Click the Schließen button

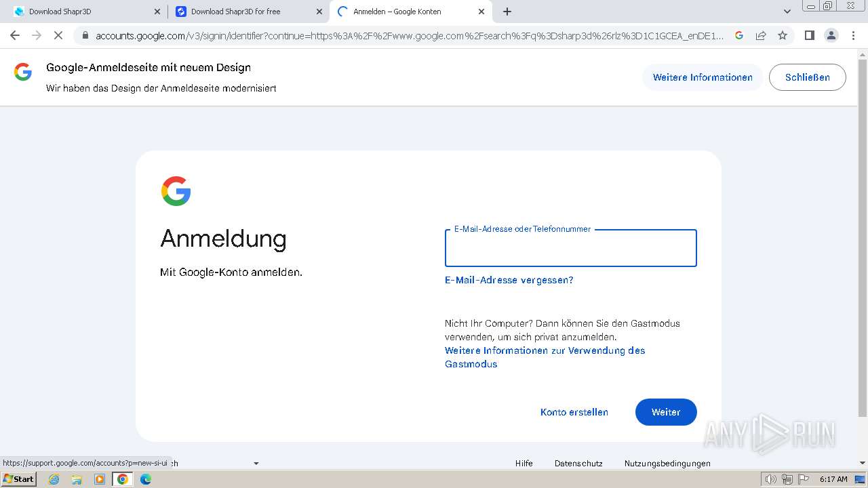point(807,77)
